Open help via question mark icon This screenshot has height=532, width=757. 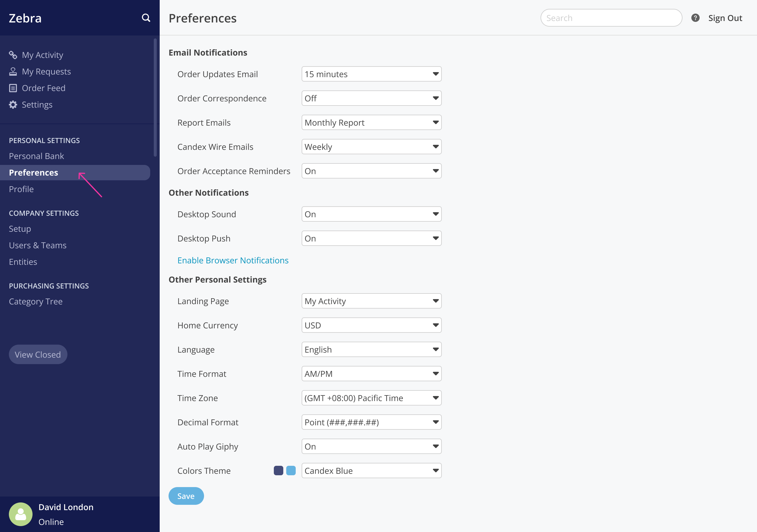click(x=695, y=18)
